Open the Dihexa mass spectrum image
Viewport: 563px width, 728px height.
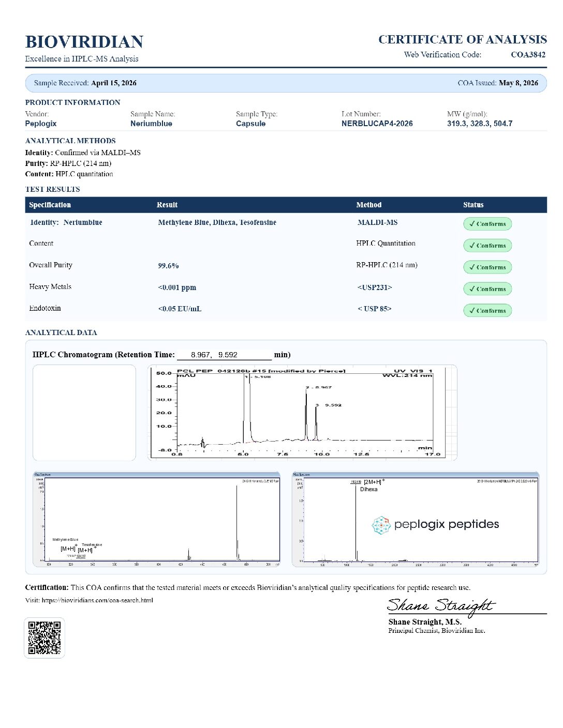[416, 519]
